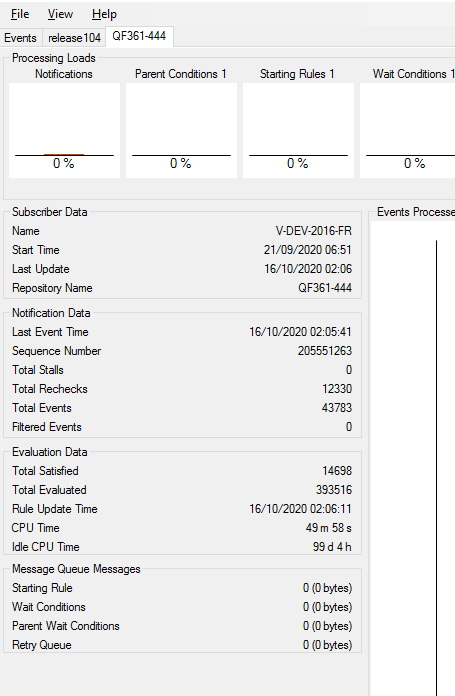Click the Wait Conditions load graph

click(408, 130)
